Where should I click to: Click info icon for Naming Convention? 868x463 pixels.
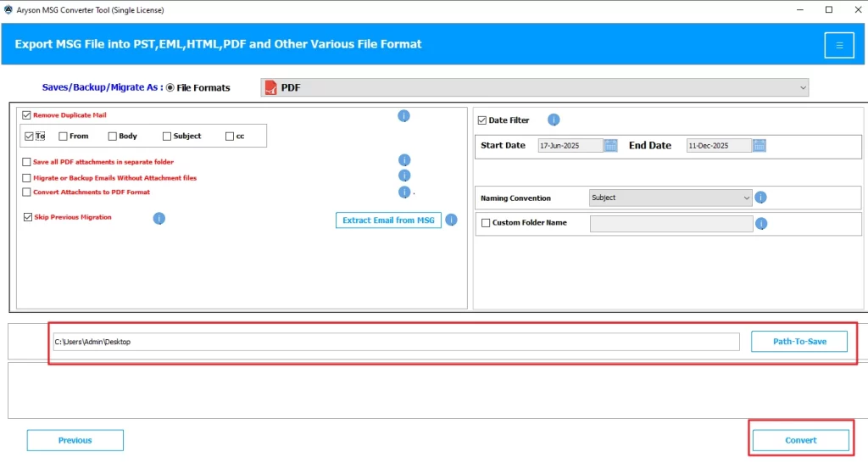tap(760, 198)
